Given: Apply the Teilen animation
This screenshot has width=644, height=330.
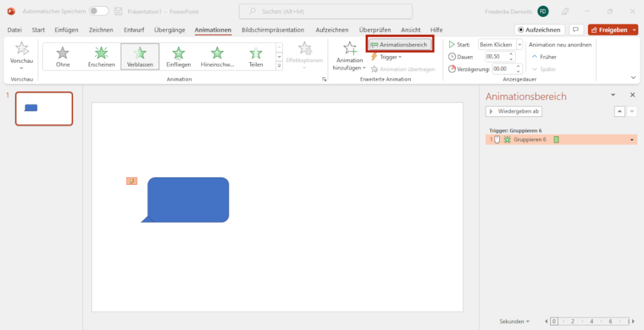Looking at the screenshot, I should (x=255, y=57).
